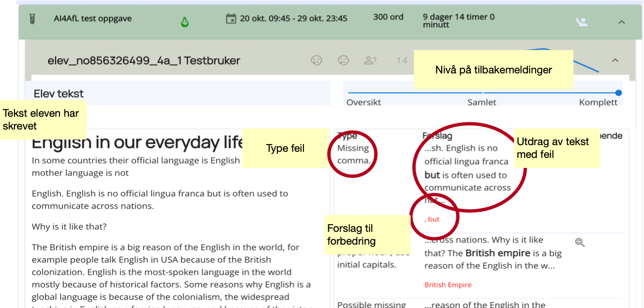Collapse the AI4AfL test oppgave assignment row
This screenshot has width=644, height=308.
622,22
